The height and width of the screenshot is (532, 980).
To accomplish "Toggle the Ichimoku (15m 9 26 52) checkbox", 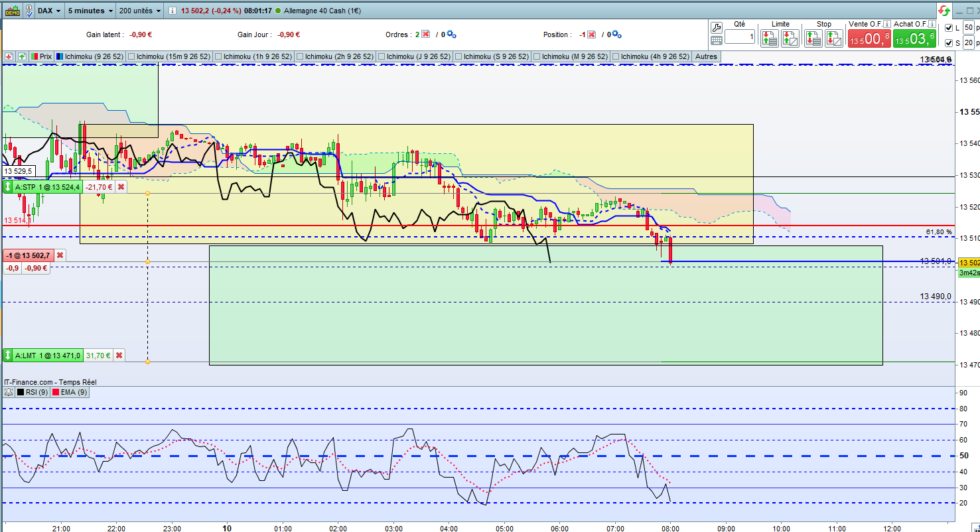I will pos(131,56).
